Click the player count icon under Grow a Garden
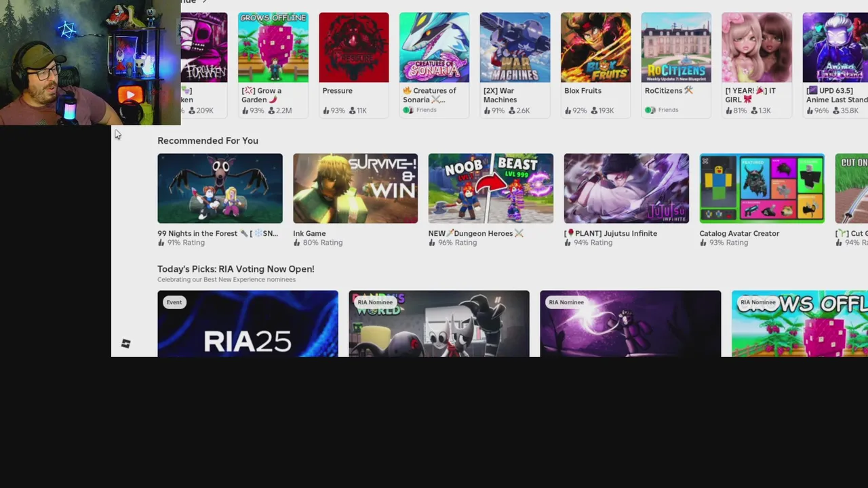The width and height of the screenshot is (868, 488). click(x=272, y=110)
